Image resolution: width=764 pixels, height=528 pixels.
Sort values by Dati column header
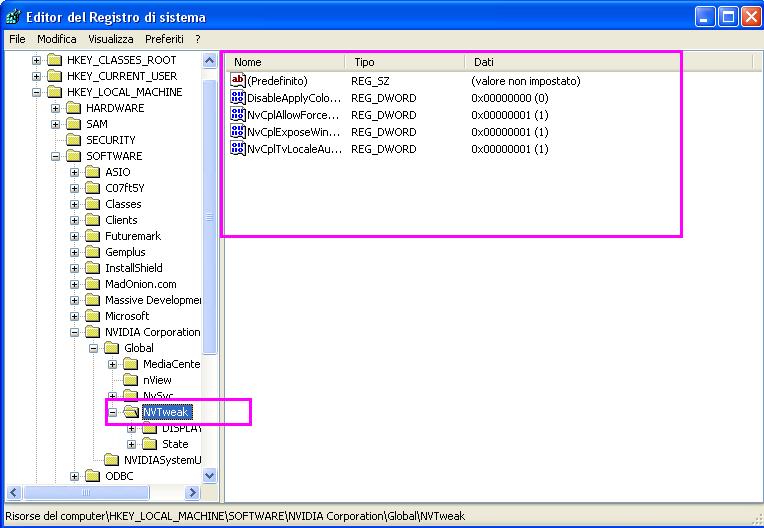608,62
